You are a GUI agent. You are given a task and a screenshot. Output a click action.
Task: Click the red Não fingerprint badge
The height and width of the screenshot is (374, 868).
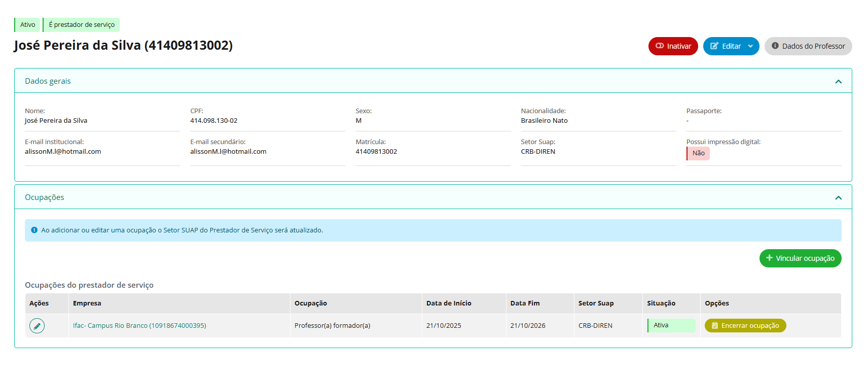tap(698, 153)
